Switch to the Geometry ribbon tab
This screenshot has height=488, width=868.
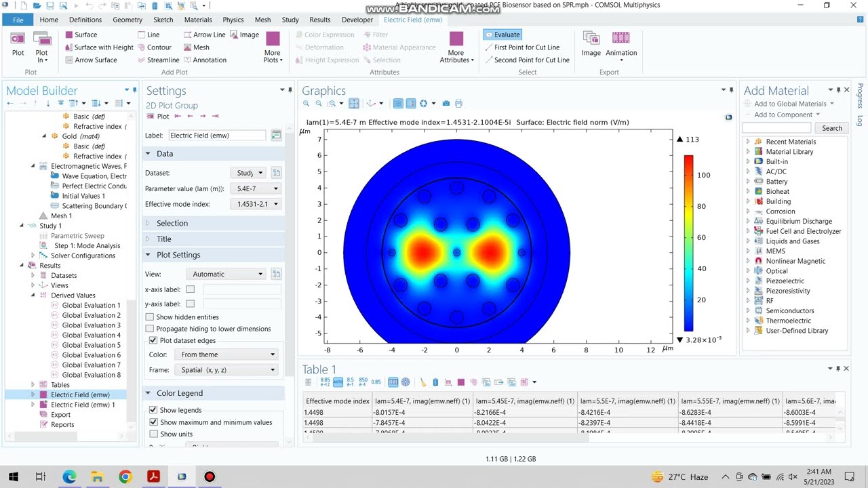click(x=127, y=20)
